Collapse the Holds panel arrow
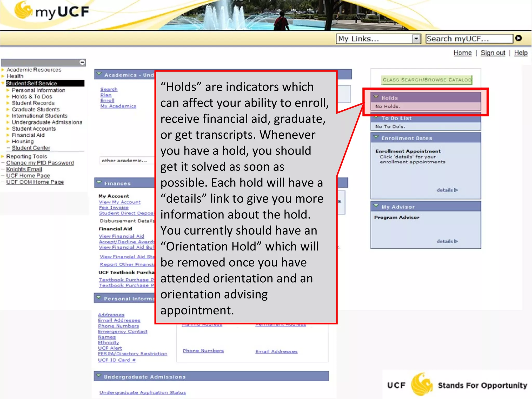This screenshot has height=399, width=532. pos(376,97)
